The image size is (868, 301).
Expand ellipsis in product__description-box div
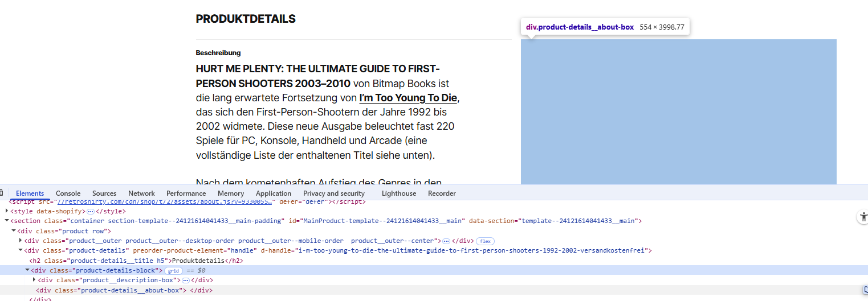tap(185, 280)
